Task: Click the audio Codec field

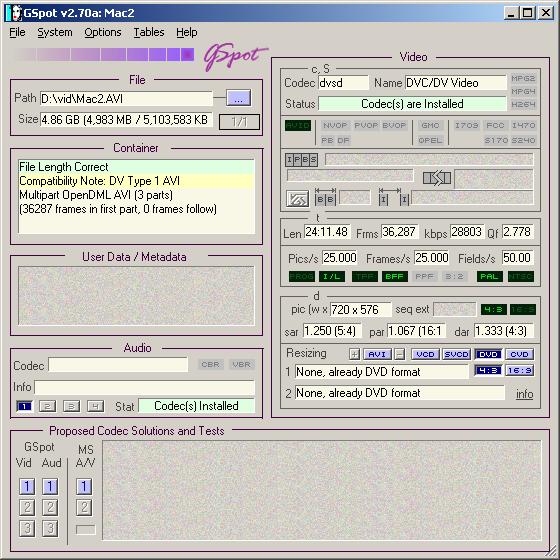Action: click(x=118, y=365)
